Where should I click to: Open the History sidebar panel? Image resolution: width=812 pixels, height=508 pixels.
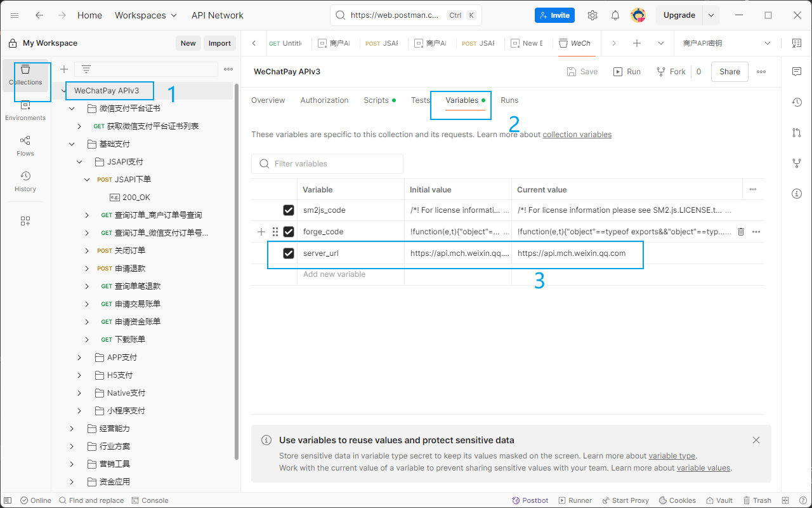pos(25,181)
